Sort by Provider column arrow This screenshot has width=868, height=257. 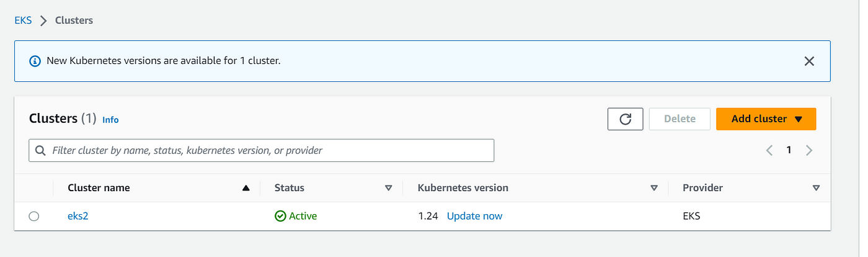[816, 188]
